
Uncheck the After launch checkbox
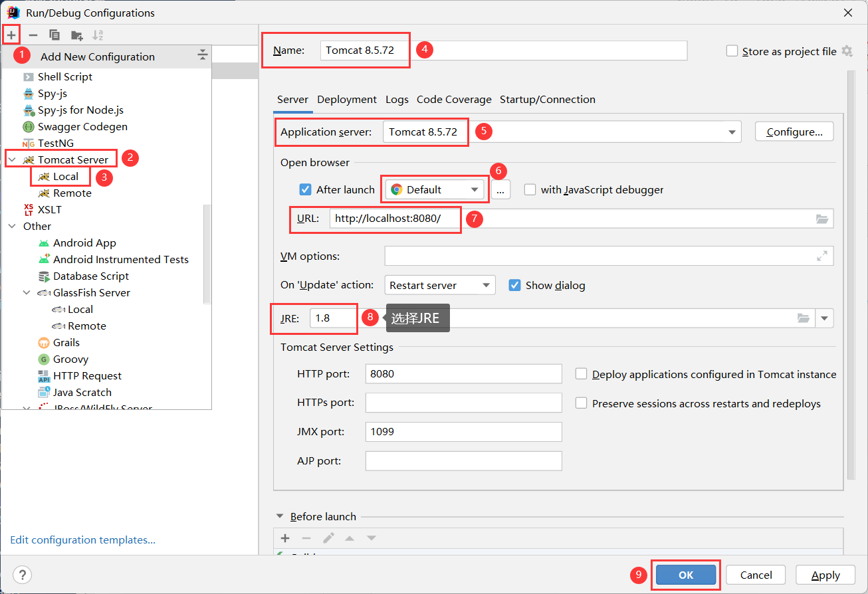305,189
